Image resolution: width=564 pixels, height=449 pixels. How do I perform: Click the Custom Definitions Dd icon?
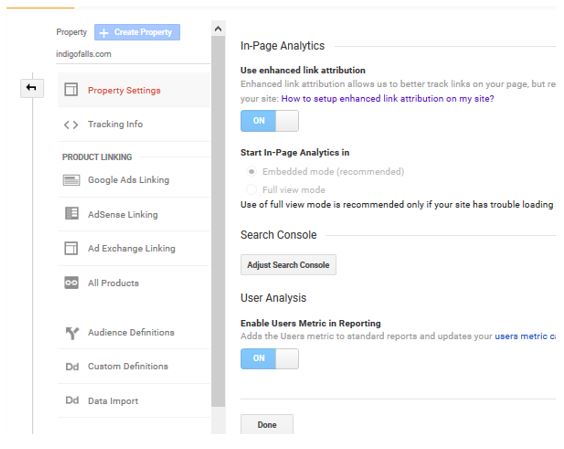click(72, 367)
